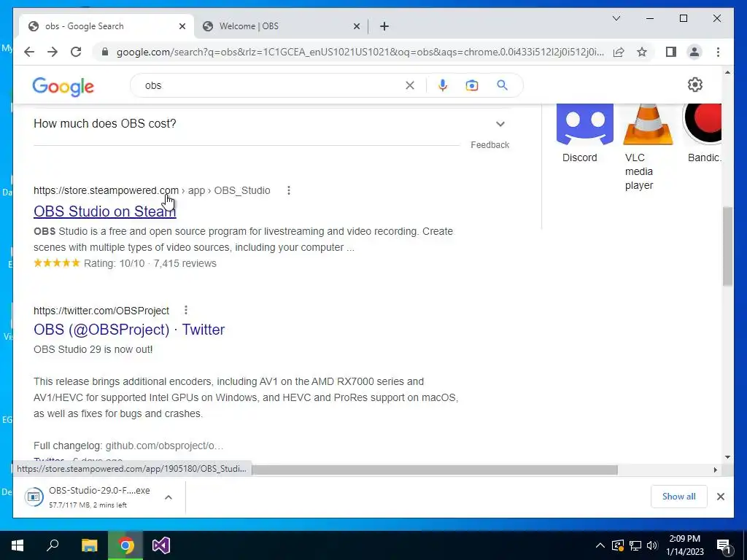Clear the search box text
The width and height of the screenshot is (747, 560).
tap(410, 85)
